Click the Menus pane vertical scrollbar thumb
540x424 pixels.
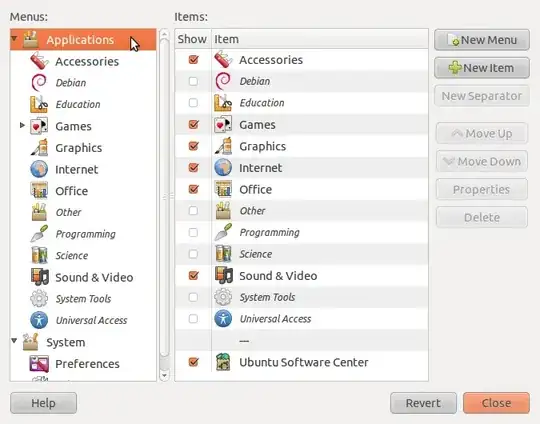pos(164,198)
